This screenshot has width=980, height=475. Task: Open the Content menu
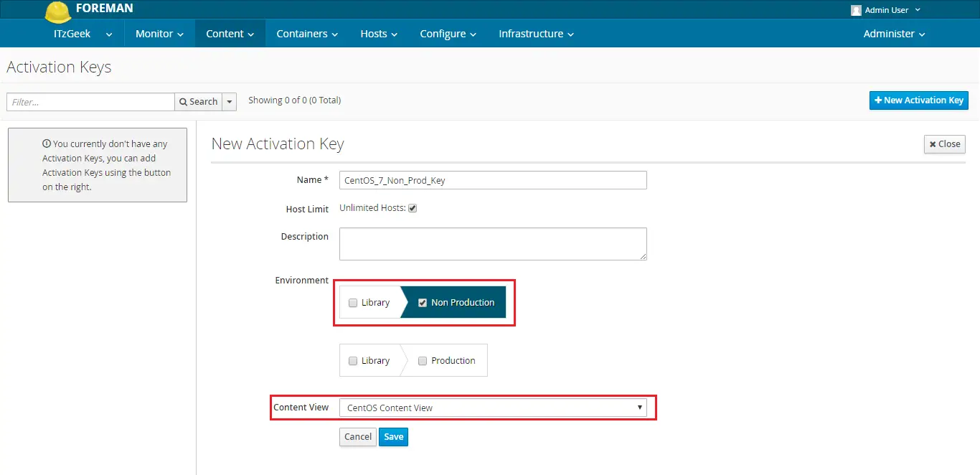pyautogui.click(x=230, y=34)
